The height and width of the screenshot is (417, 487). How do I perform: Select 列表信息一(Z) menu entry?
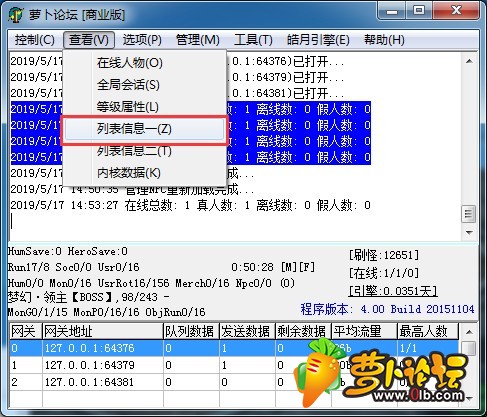[144, 129]
